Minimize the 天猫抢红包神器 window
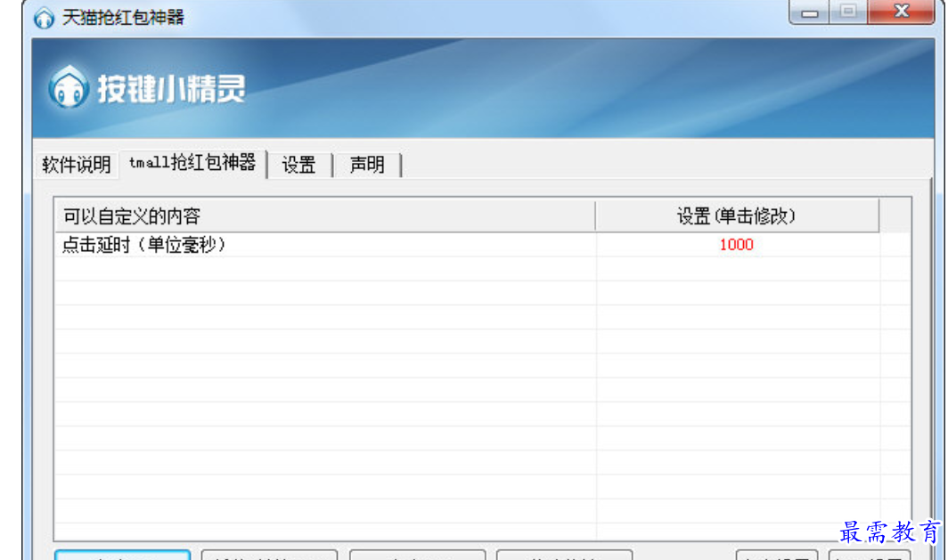This screenshot has width=948, height=560. click(810, 12)
